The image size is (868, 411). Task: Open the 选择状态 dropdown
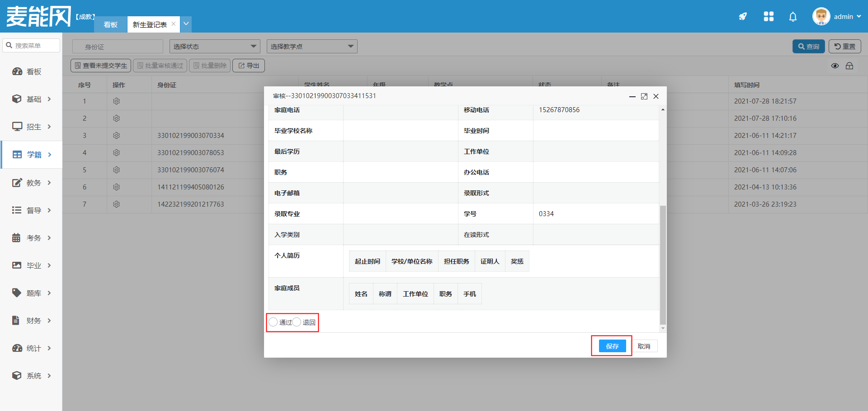click(x=215, y=47)
